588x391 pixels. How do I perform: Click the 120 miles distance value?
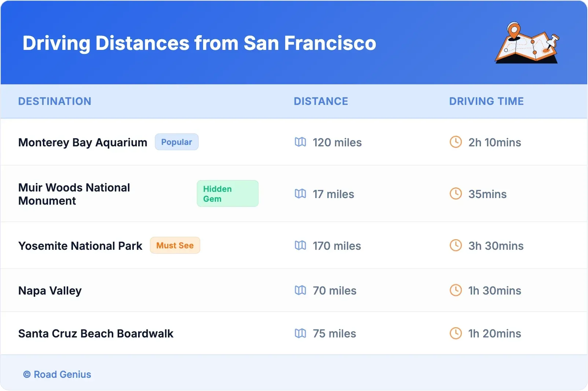click(337, 142)
